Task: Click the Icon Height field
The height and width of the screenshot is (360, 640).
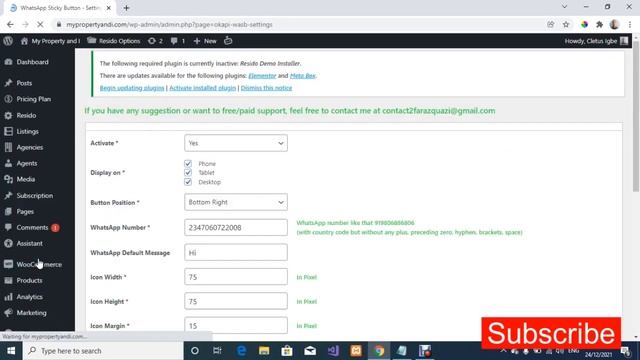Action: point(236,301)
